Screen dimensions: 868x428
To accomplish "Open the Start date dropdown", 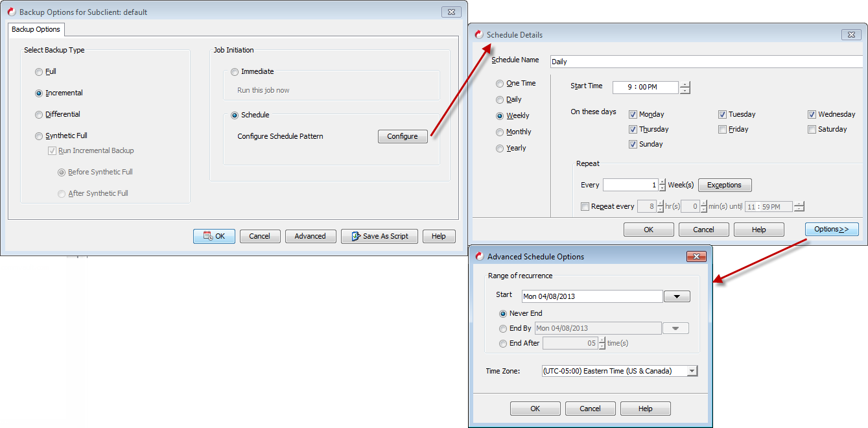I will [x=677, y=296].
